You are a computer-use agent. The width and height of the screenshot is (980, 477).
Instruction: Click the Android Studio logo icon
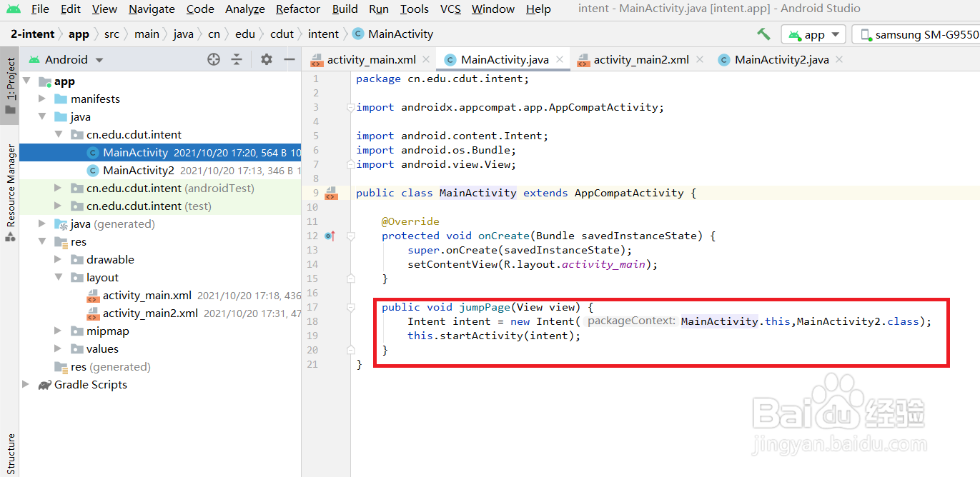coord(14,9)
